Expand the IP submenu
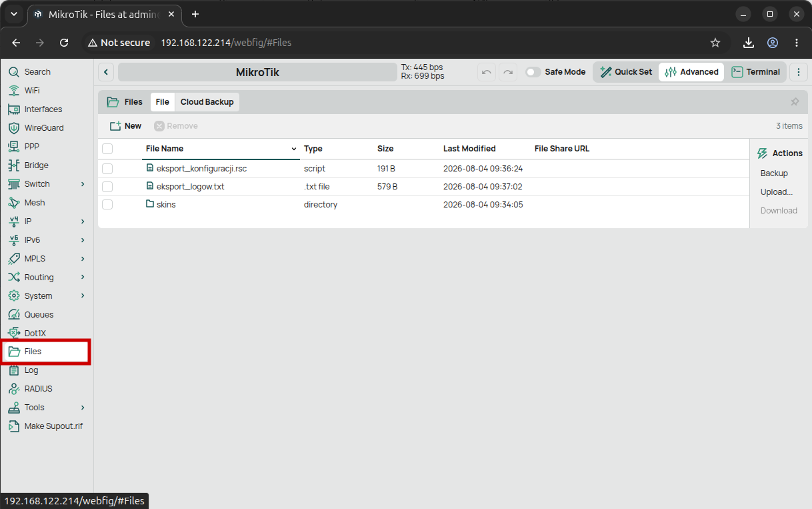The width and height of the screenshot is (812, 509). (x=83, y=221)
